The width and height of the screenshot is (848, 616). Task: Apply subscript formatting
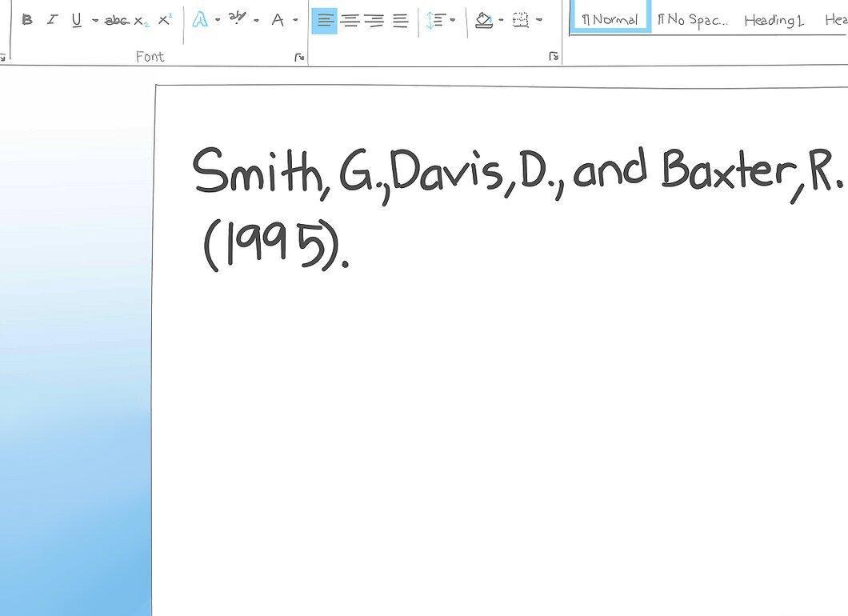[x=141, y=22]
